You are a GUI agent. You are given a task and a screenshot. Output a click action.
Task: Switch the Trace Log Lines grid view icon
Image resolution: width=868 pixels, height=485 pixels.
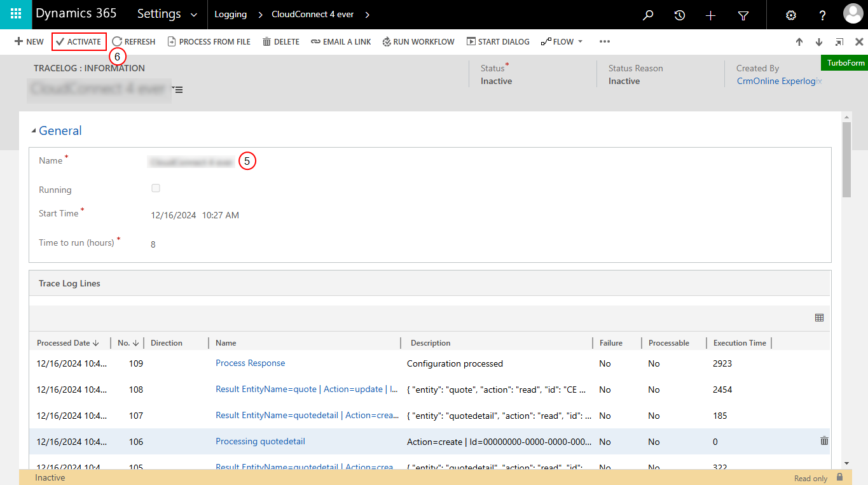819,318
